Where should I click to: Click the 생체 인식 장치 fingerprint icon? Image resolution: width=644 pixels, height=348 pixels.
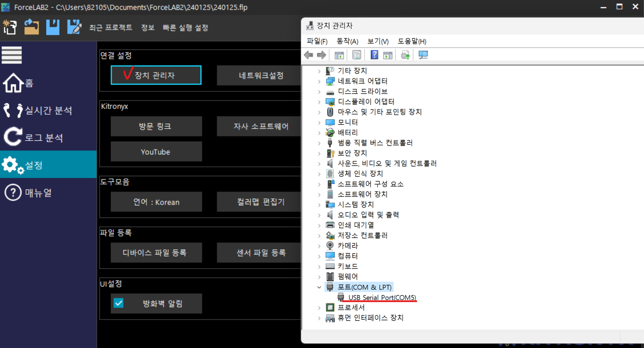tap(330, 173)
